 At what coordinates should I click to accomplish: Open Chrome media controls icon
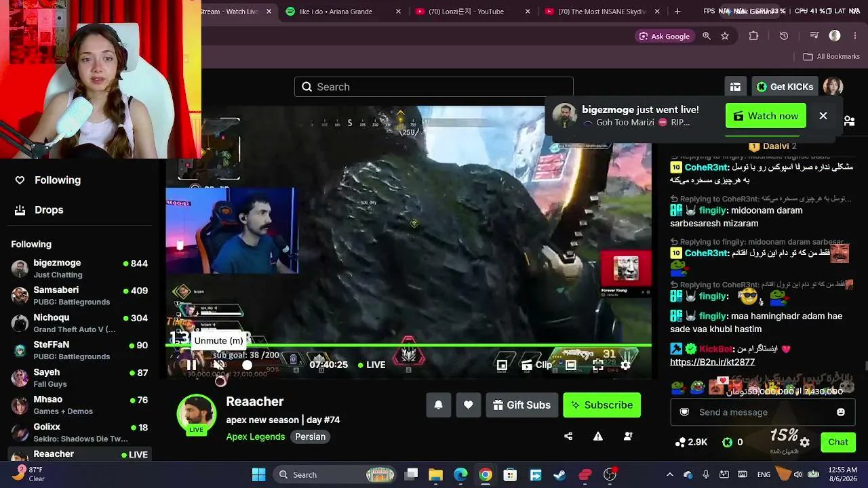(814, 36)
